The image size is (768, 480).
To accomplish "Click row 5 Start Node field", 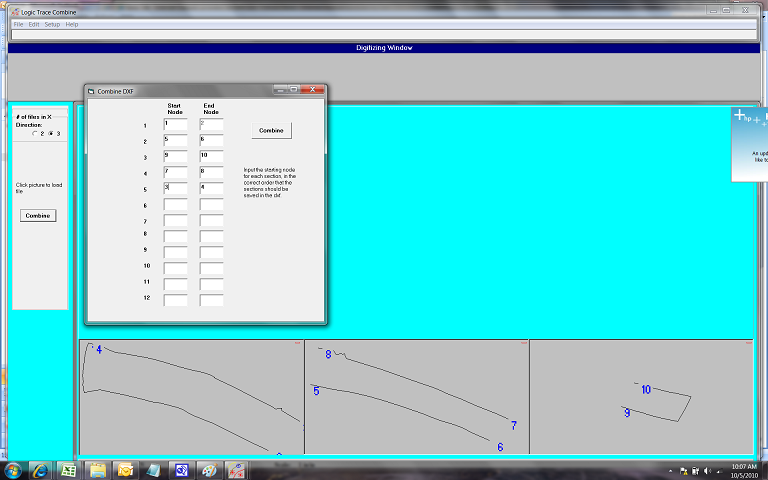I will point(175,189).
